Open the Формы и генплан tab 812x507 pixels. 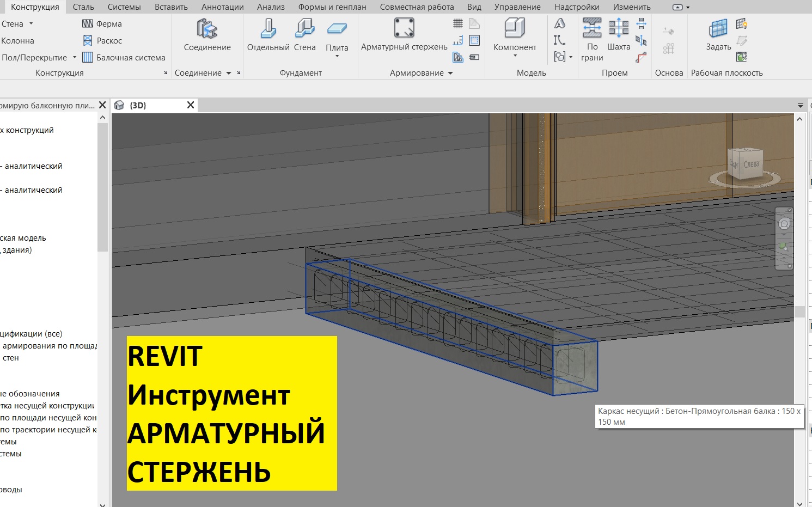pyautogui.click(x=332, y=7)
